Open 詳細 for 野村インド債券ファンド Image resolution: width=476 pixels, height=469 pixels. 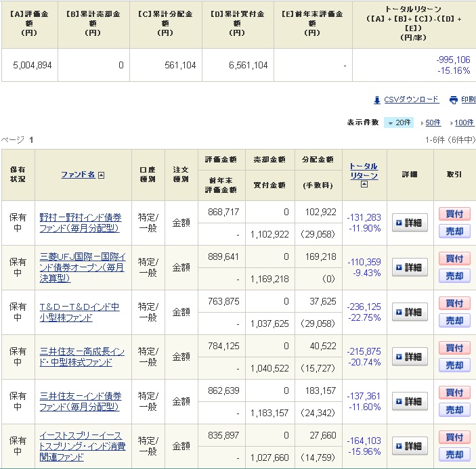pyautogui.click(x=410, y=223)
